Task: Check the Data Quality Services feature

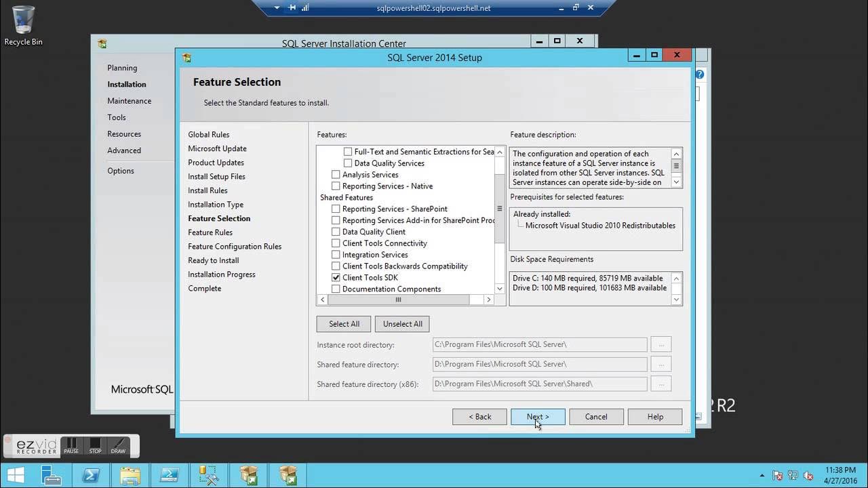Action: [x=348, y=163]
